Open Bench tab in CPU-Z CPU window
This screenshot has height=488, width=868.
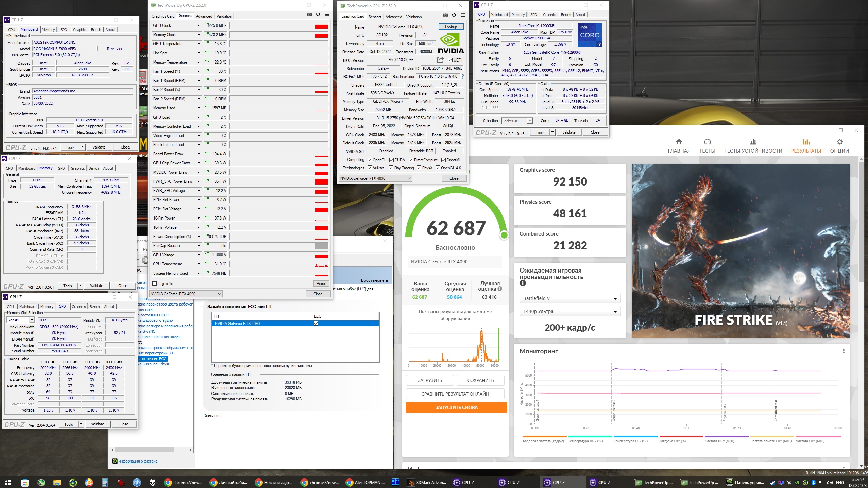click(x=566, y=15)
